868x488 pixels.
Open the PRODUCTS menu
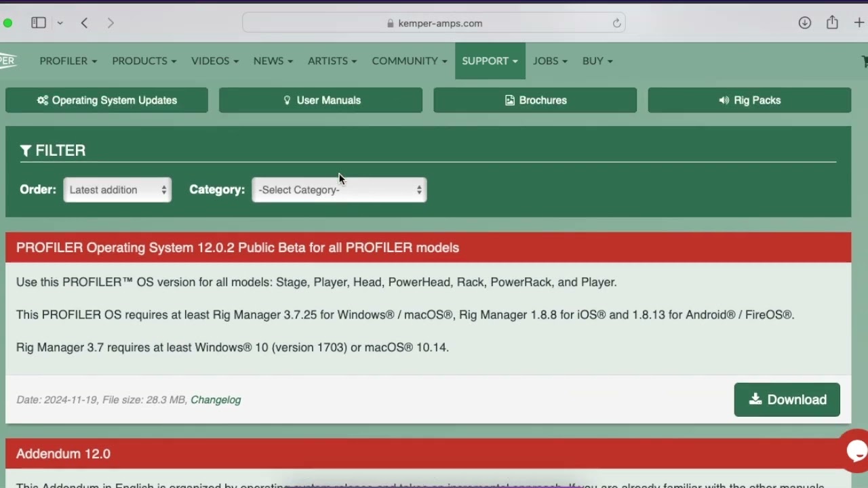point(144,61)
